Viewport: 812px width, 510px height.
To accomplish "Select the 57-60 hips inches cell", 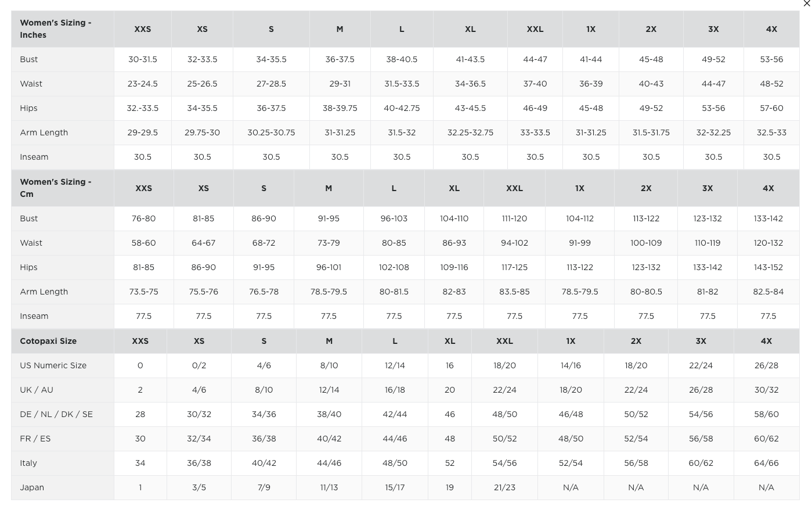I will (x=771, y=108).
